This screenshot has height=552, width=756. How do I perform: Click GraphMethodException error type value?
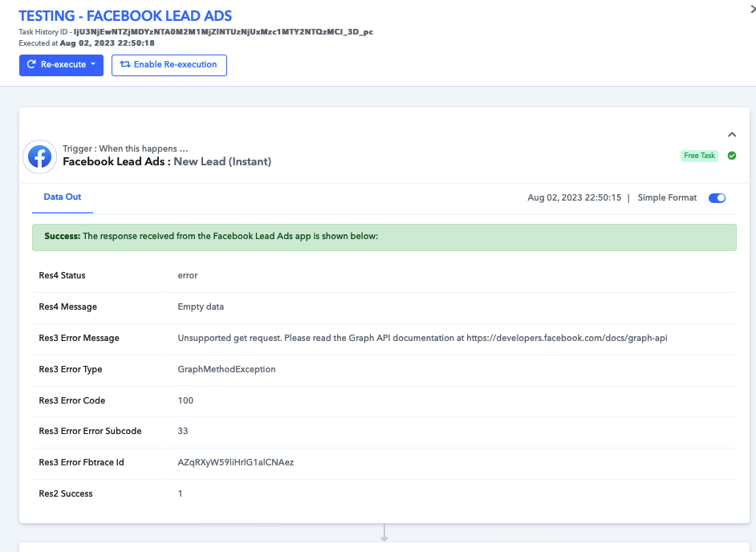coord(226,369)
